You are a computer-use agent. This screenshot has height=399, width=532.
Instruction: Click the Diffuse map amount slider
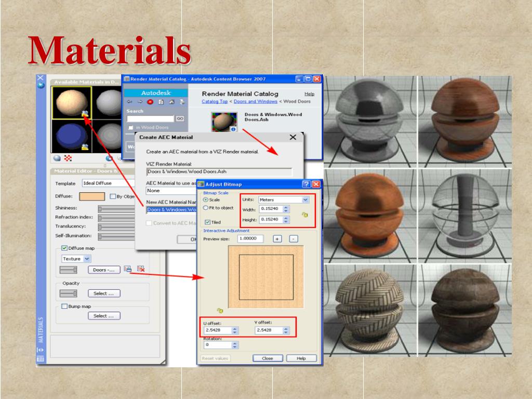(68, 270)
